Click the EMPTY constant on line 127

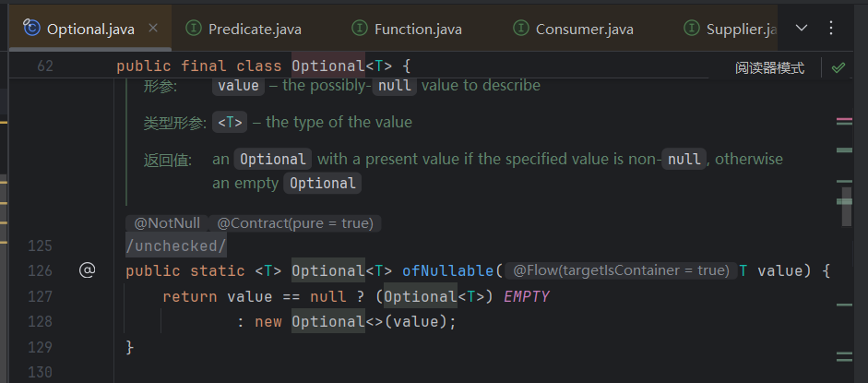point(527,296)
